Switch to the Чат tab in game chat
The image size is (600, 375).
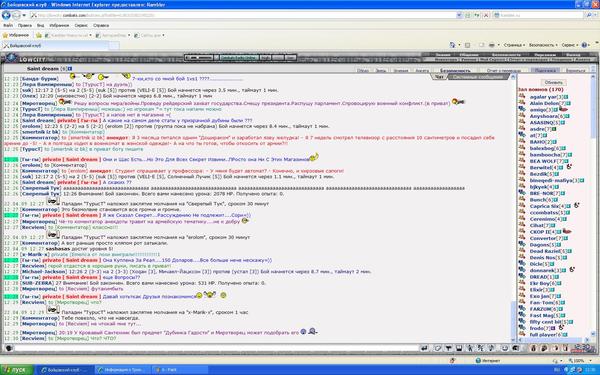click(440, 77)
